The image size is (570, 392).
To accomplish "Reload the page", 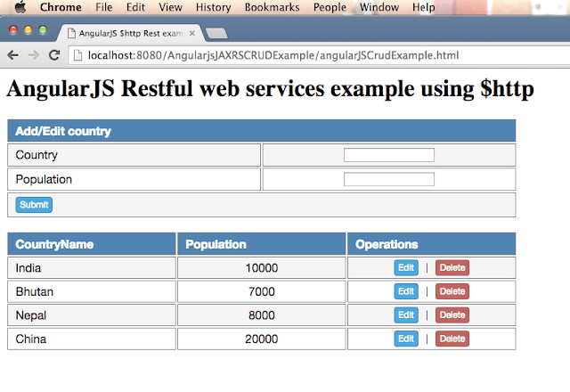I will [x=54, y=55].
